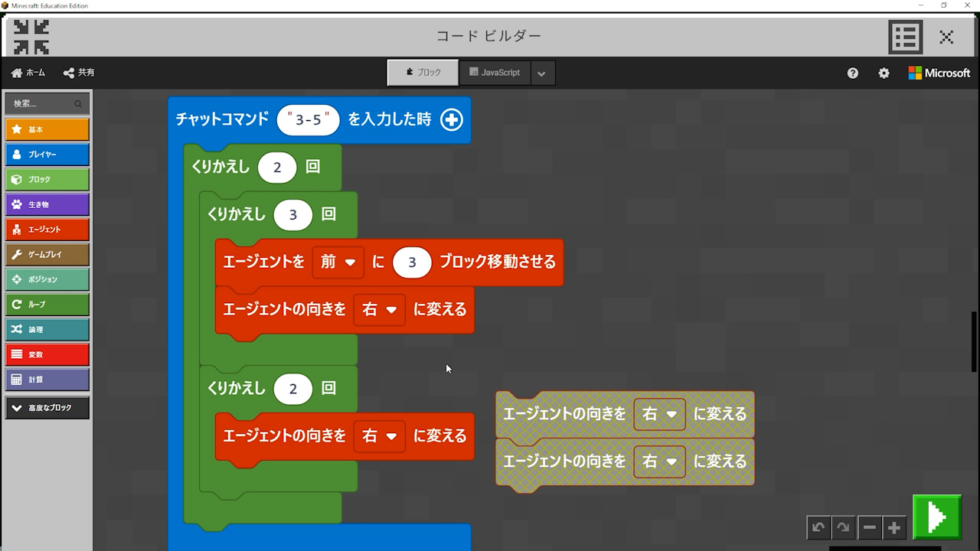Click the 共有 share button
The width and height of the screenshot is (980, 551).
79,73
